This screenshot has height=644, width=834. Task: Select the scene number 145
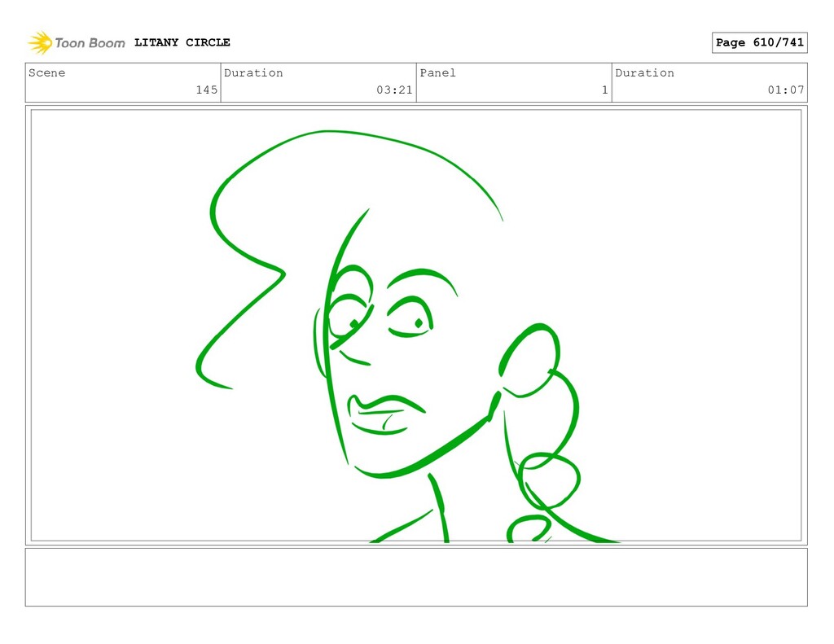click(x=206, y=90)
